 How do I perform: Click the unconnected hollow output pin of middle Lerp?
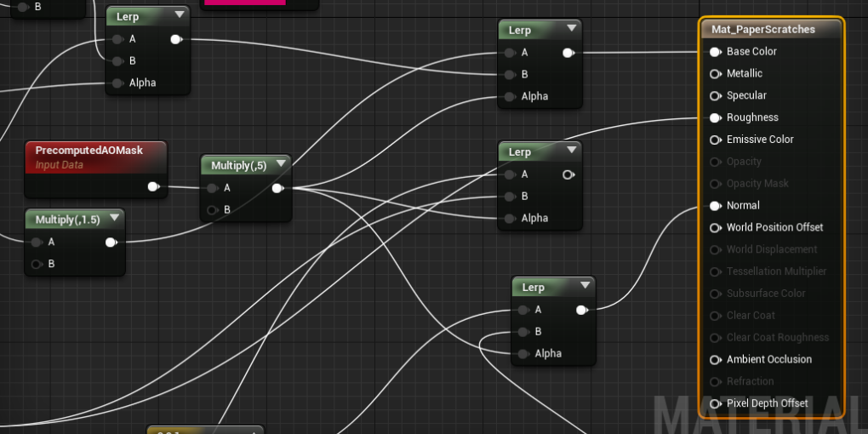(568, 175)
